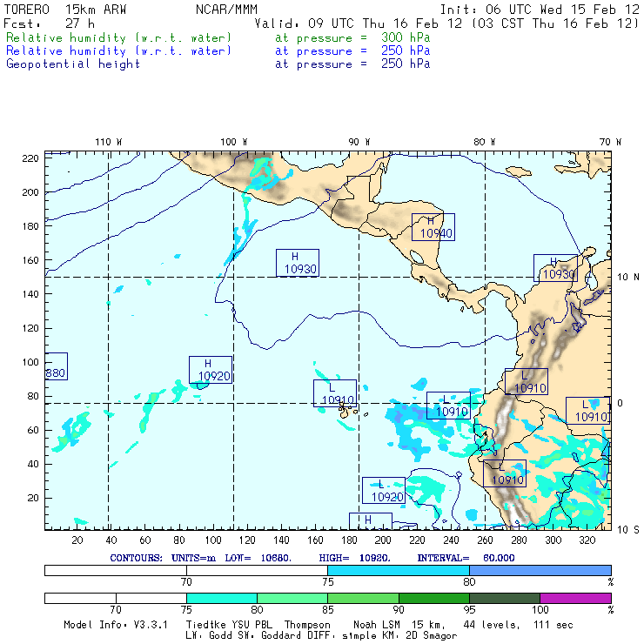Select the dark green 90–95% swatch

click(x=434, y=599)
